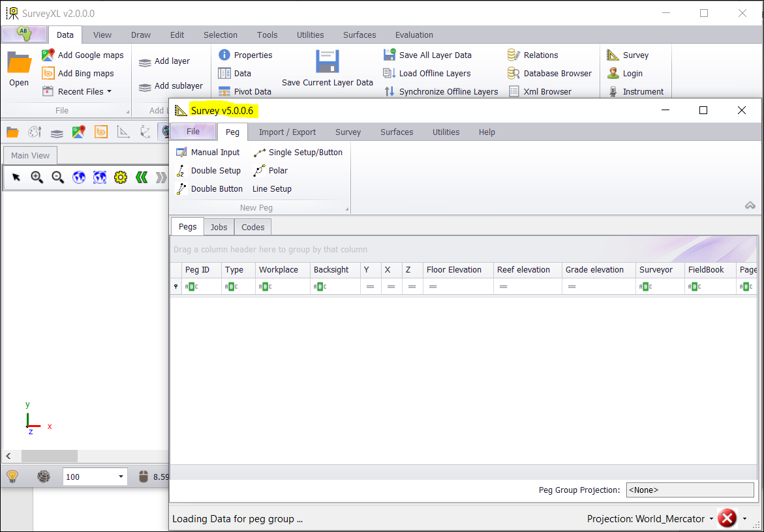This screenshot has width=764, height=532.
Task: Switch to the Jobs tab
Action: [219, 227]
